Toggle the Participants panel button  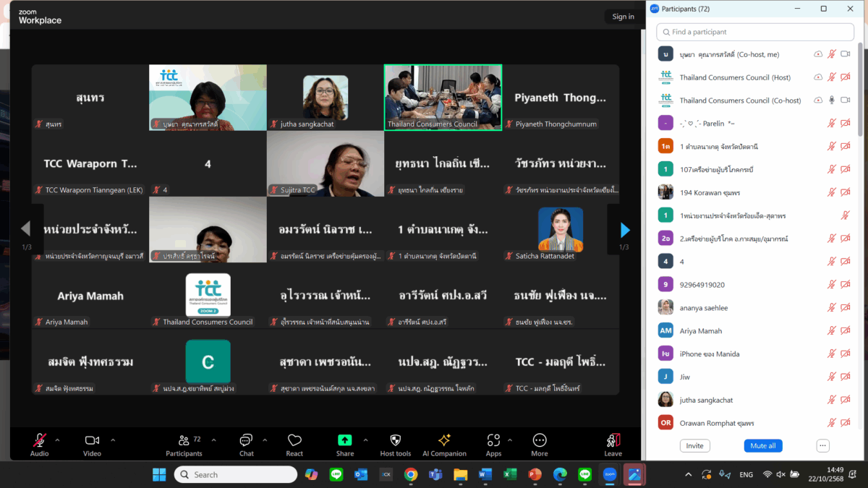(x=184, y=440)
